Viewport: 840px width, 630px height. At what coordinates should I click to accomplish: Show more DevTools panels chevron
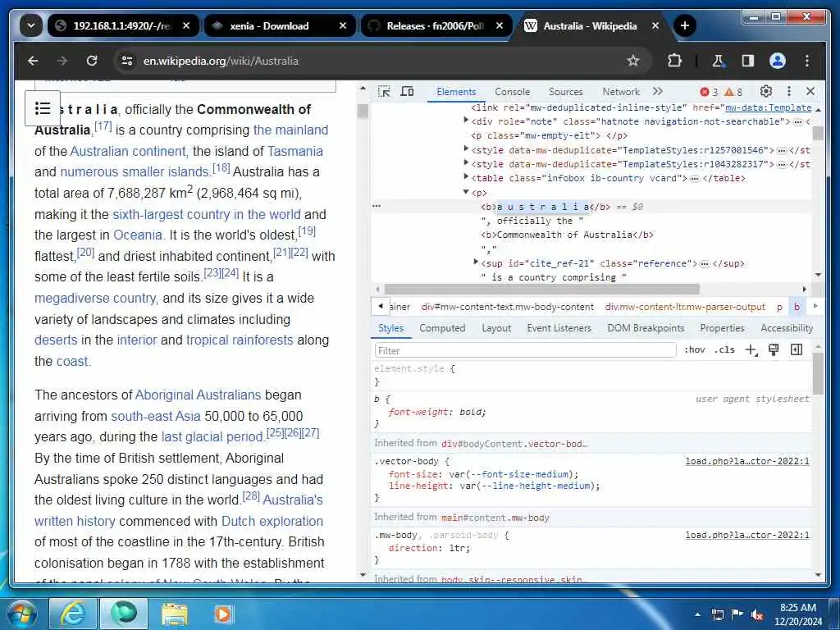[x=658, y=92]
